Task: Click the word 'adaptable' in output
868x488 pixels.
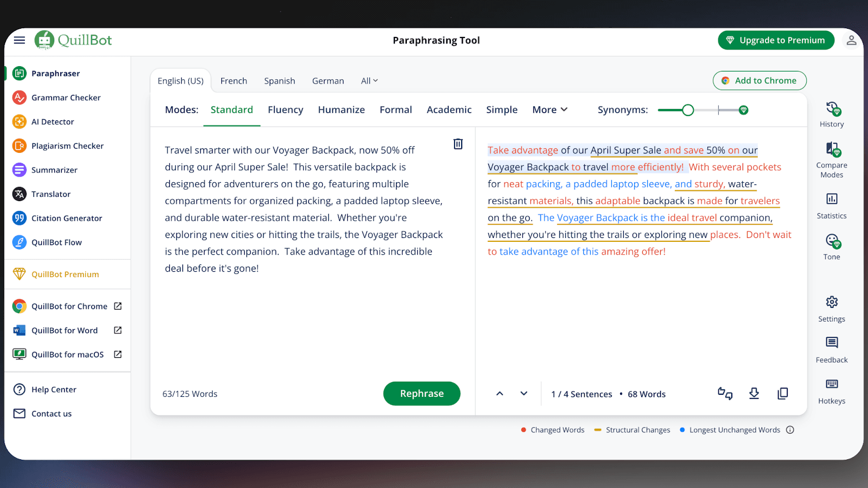Action: pos(618,201)
